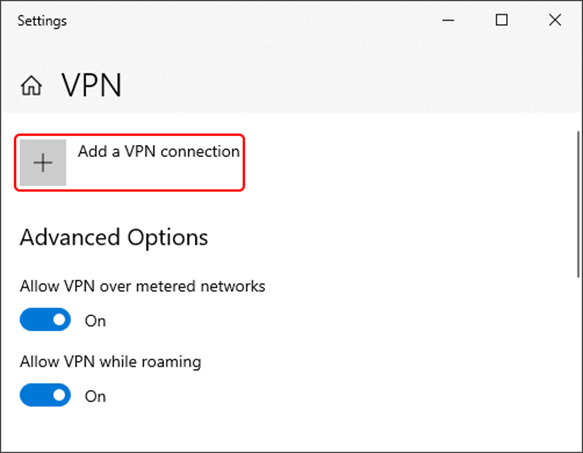Click the scrollbar track below the thumb
Viewport: 583px width, 453px height.
point(578,363)
